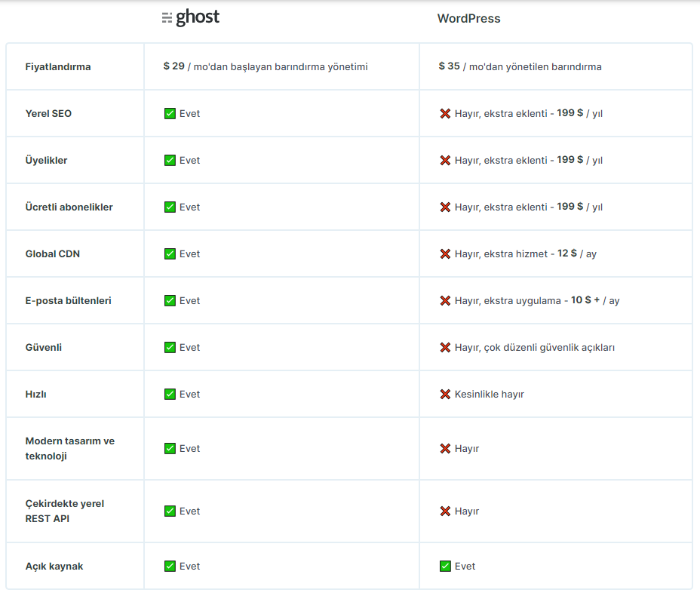Click 'Hayır, ekstra eklenti' in Ücretli abonelikler row
This screenshot has width=700, height=596.
click(501, 207)
